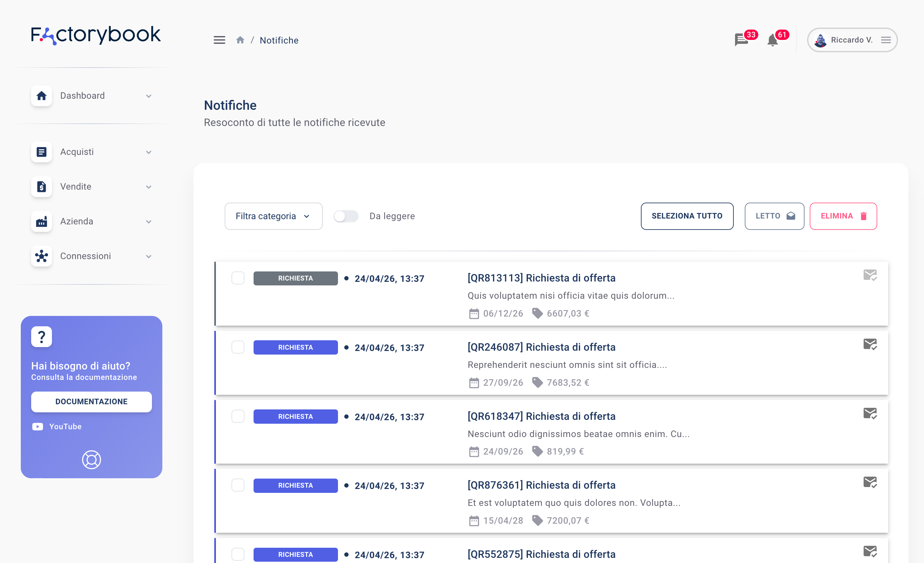Click the help question mark icon
Screen dimensions: 924x563
coord(42,336)
